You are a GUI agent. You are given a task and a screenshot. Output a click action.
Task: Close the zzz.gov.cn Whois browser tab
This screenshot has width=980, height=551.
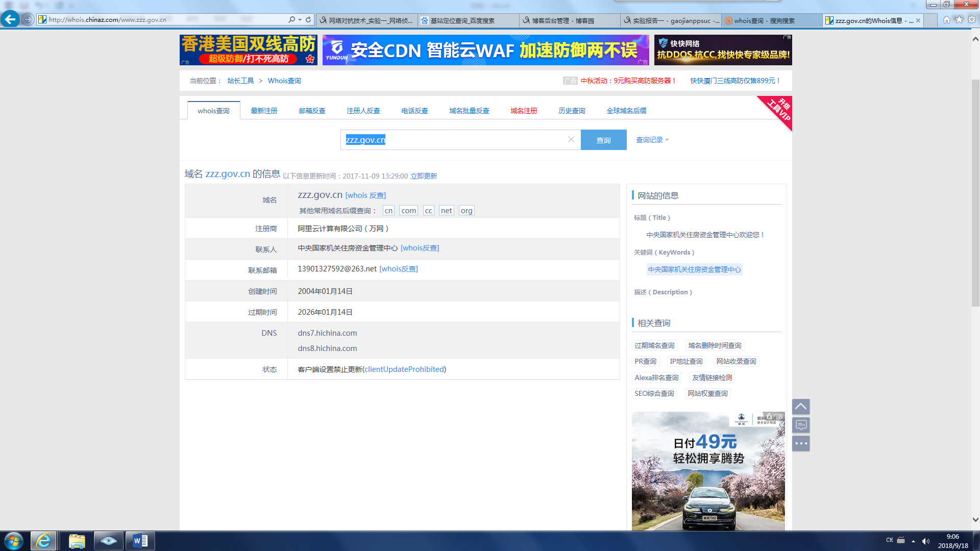point(918,20)
